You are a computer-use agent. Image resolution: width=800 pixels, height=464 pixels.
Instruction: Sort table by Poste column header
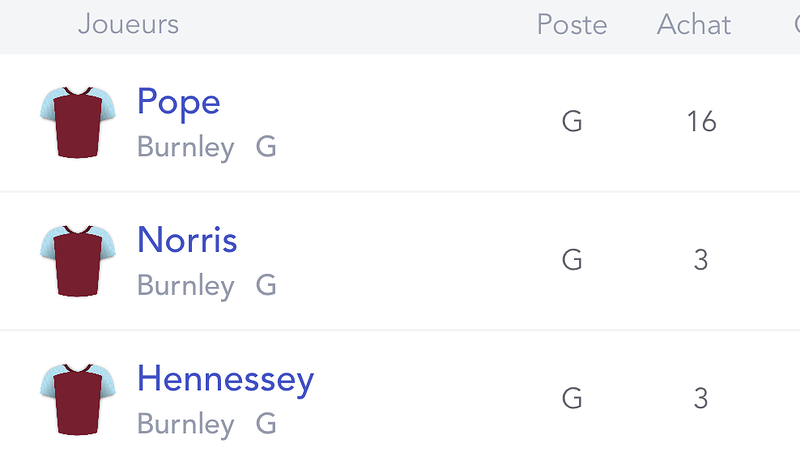[572, 25]
